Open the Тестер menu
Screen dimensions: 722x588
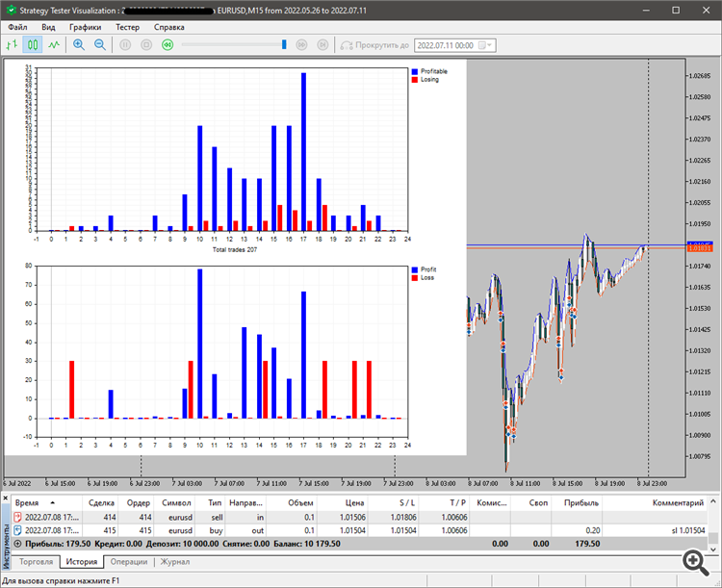[127, 27]
